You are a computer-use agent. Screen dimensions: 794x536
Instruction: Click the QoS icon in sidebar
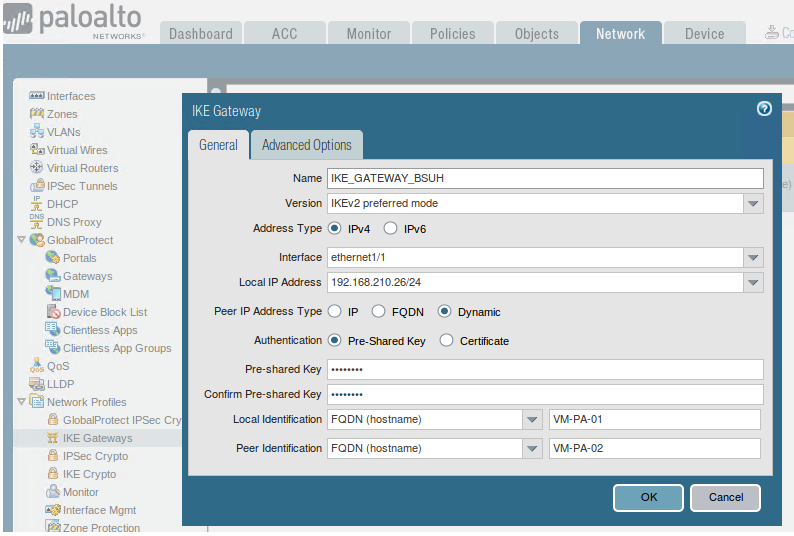37,366
